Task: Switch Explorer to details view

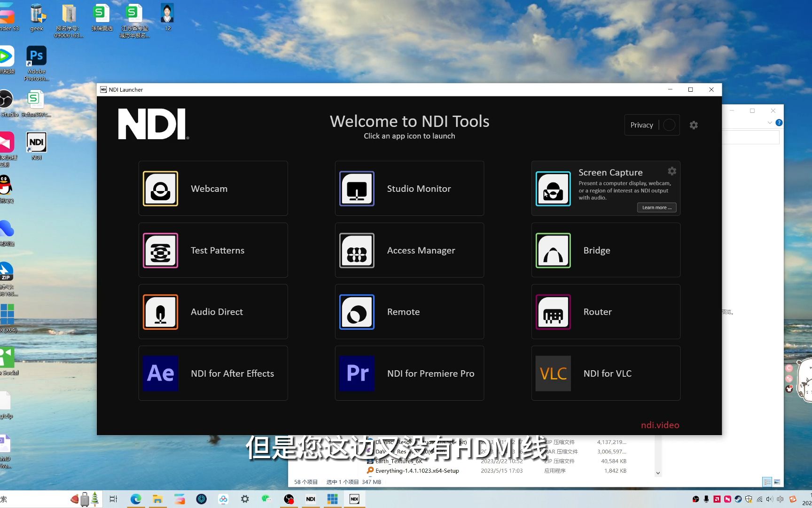Action: click(767, 482)
